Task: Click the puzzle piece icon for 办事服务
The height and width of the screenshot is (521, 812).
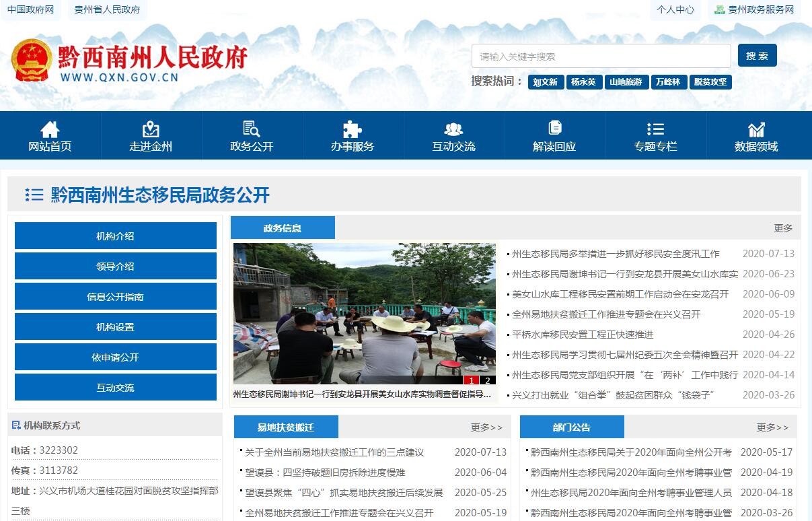Action: tap(352, 129)
